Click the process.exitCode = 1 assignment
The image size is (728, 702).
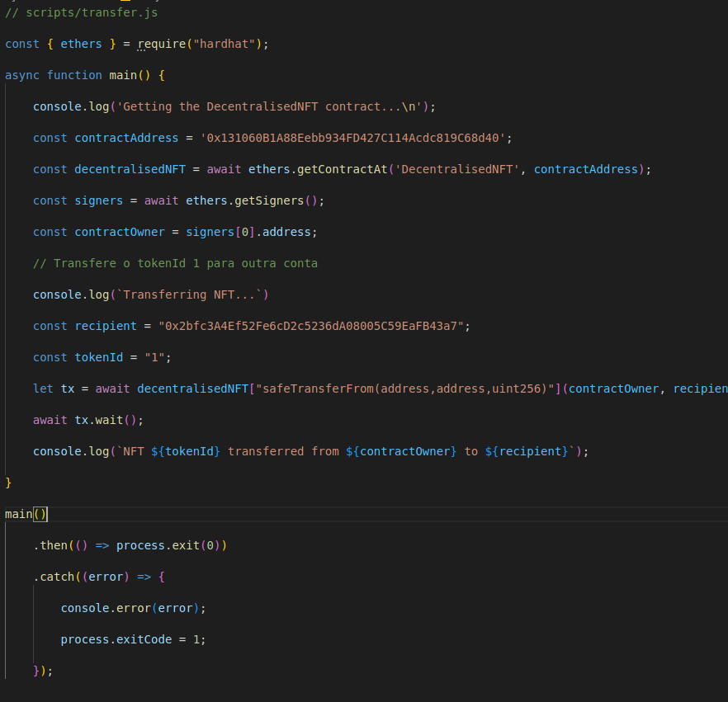(133, 639)
